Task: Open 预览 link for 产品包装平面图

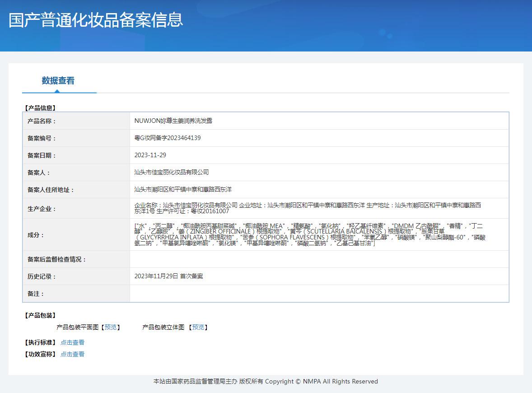Action: [x=111, y=327]
